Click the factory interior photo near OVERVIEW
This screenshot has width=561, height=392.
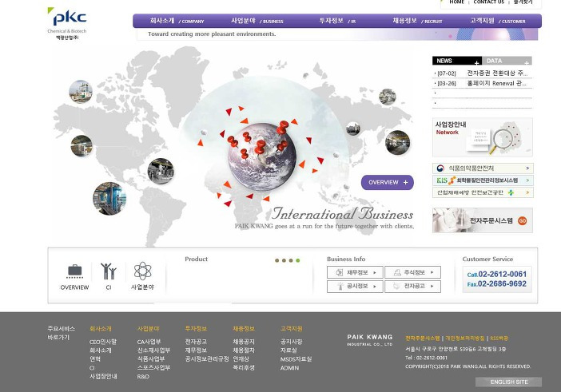tap(397, 143)
